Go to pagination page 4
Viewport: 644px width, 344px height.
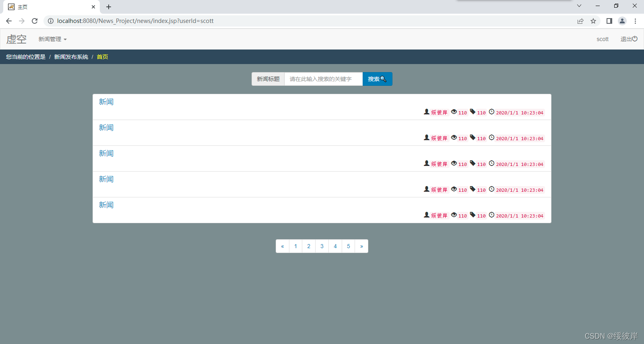coord(335,246)
